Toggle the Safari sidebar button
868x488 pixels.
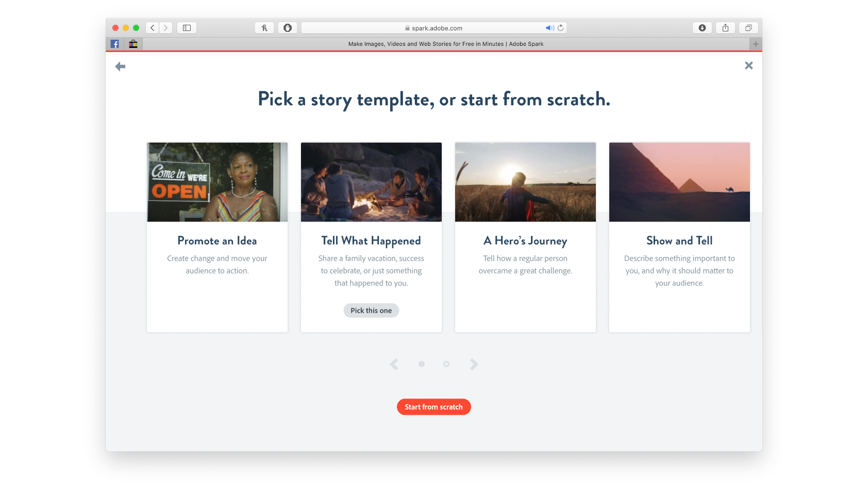[187, 28]
